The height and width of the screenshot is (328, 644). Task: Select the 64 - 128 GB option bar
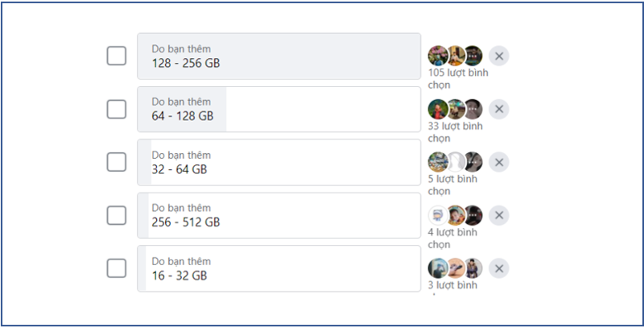point(279,109)
